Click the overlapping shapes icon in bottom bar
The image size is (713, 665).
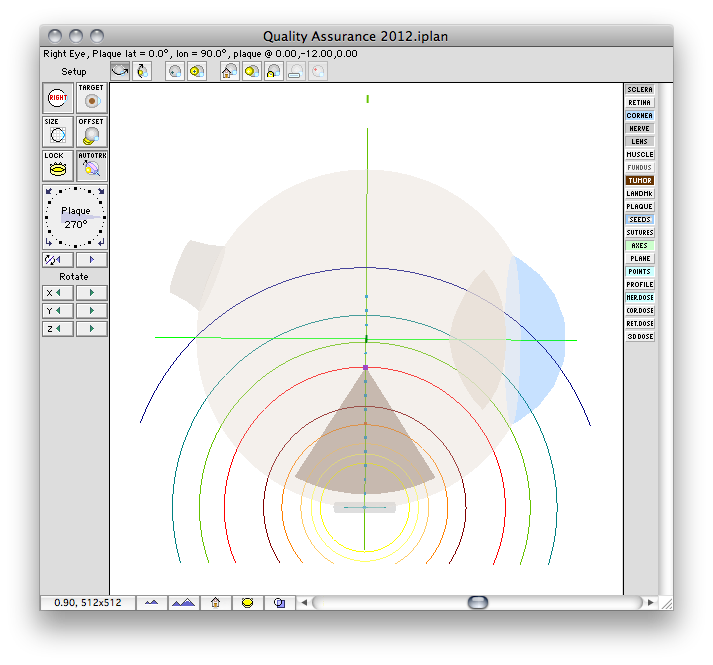(280, 603)
